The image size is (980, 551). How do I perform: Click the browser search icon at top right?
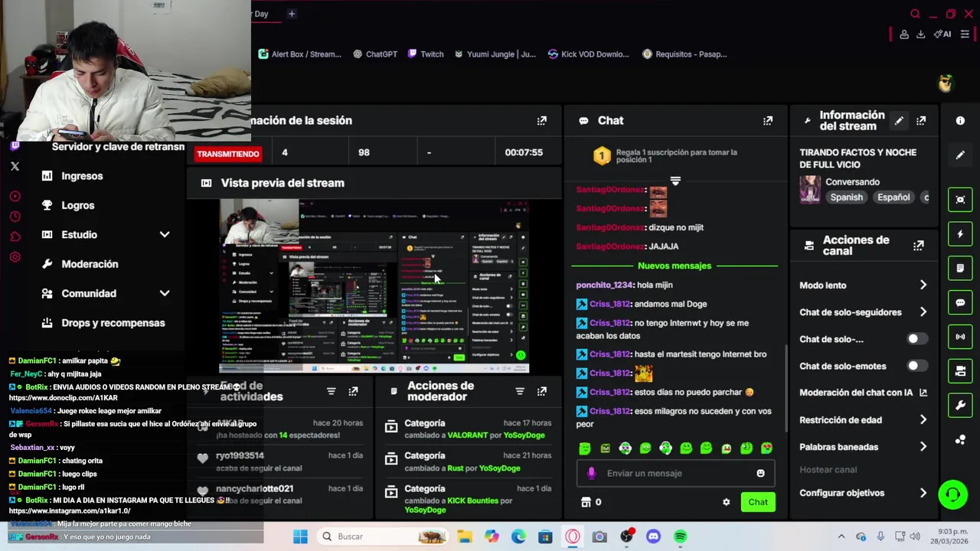click(915, 14)
